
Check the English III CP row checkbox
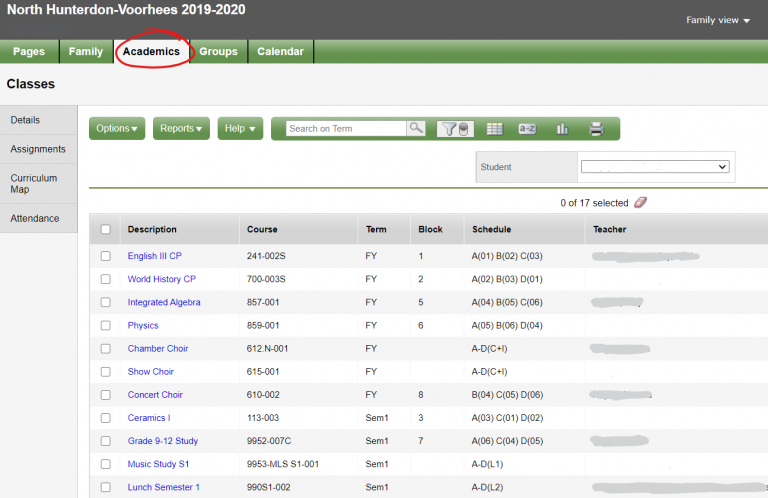pyautogui.click(x=106, y=256)
